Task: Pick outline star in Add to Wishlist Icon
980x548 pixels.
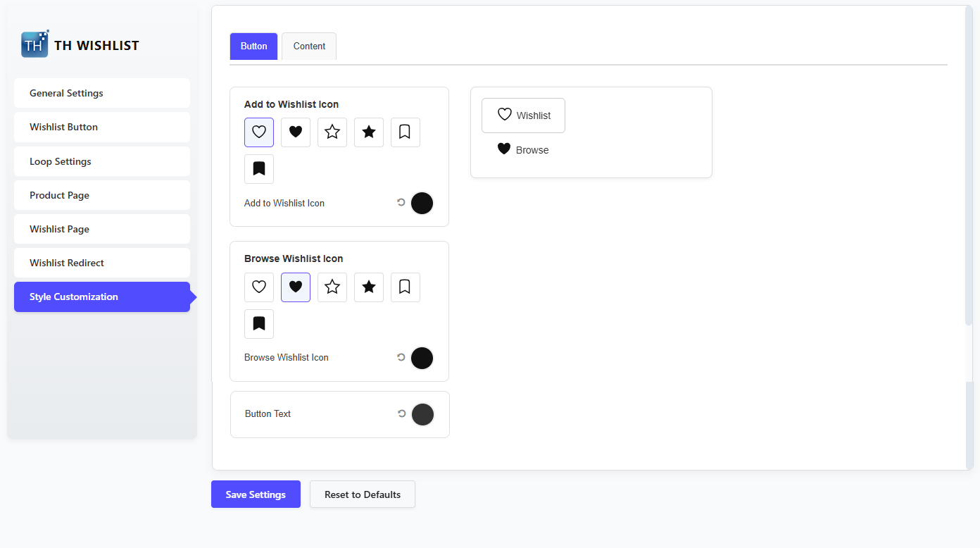Action: [332, 132]
